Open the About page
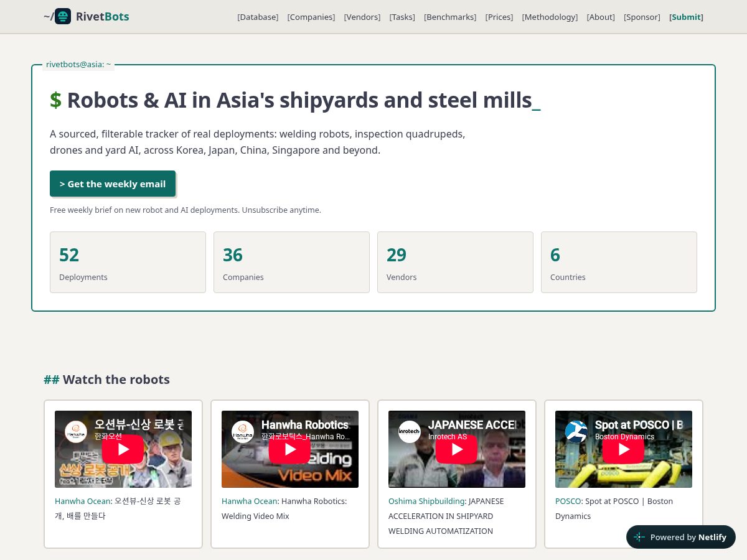The width and height of the screenshot is (747, 560). tap(601, 17)
